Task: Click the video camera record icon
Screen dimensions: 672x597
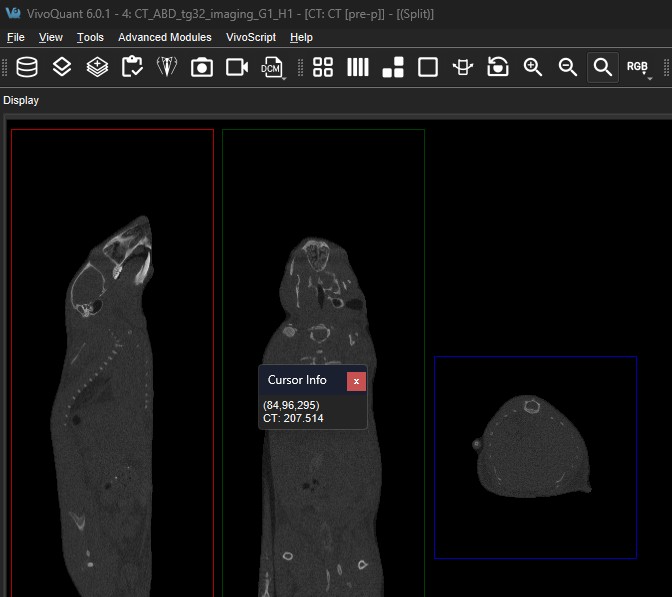Action: pos(237,67)
